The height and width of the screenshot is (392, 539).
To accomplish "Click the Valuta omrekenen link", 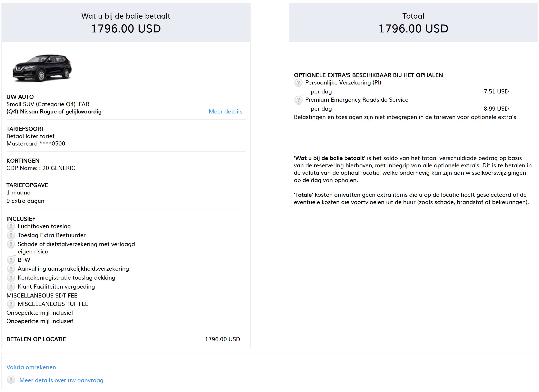I will 31,367.
